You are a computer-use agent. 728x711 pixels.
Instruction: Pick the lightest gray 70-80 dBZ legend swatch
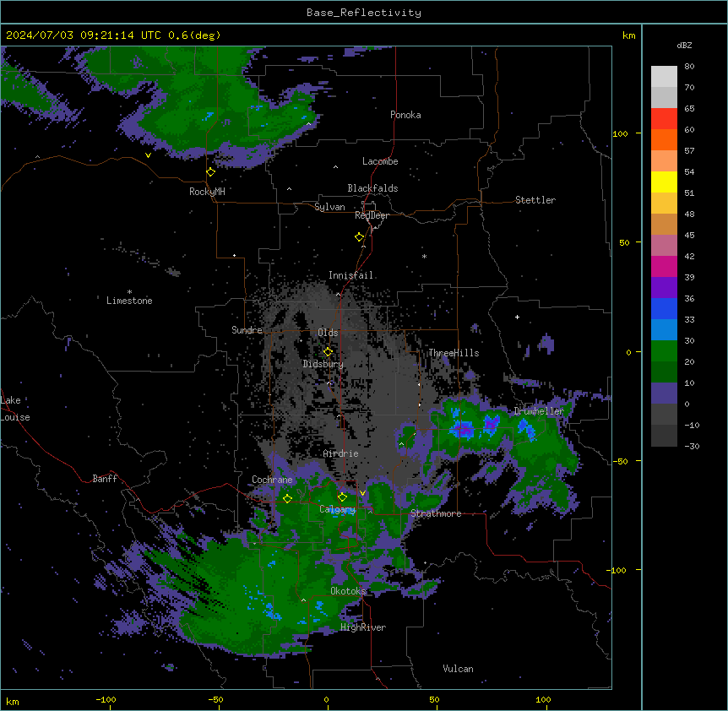pyautogui.click(x=664, y=77)
